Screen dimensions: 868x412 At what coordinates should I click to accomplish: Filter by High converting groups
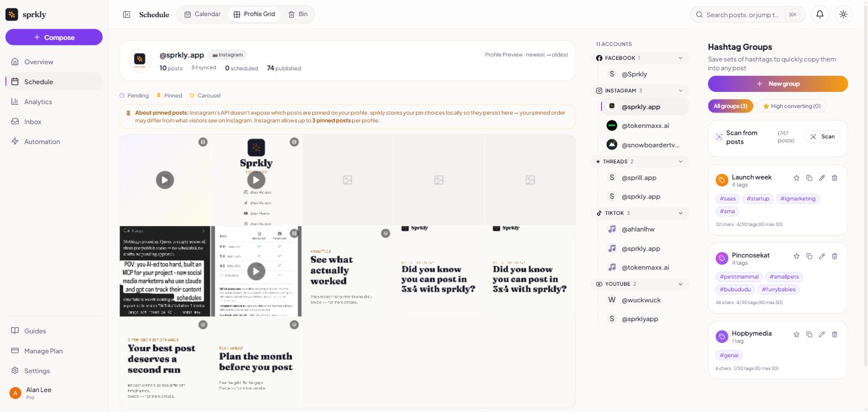(791, 106)
